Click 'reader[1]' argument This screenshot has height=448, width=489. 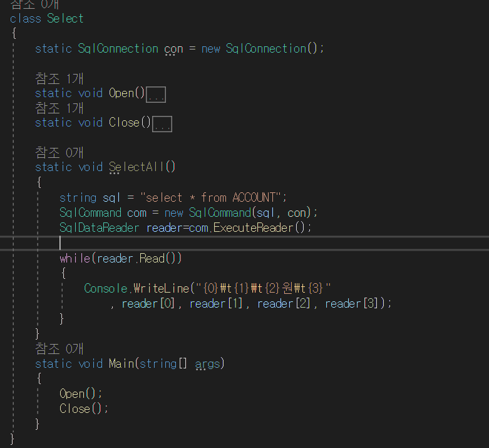pyautogui.click(x=215, y=303)
